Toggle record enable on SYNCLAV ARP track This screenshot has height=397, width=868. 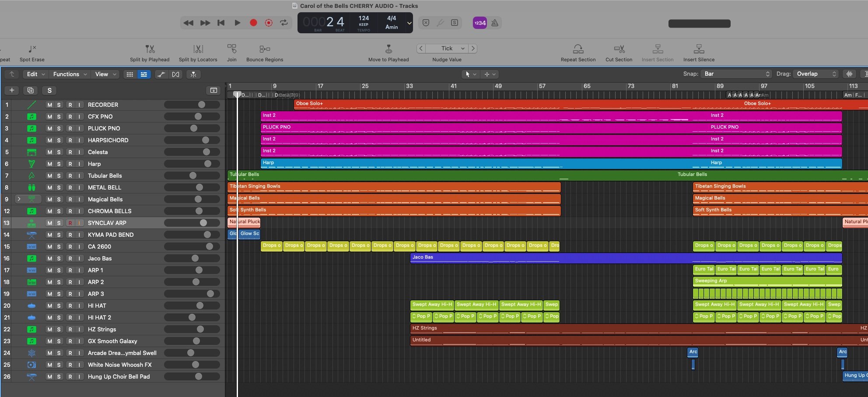pos(70,223)
